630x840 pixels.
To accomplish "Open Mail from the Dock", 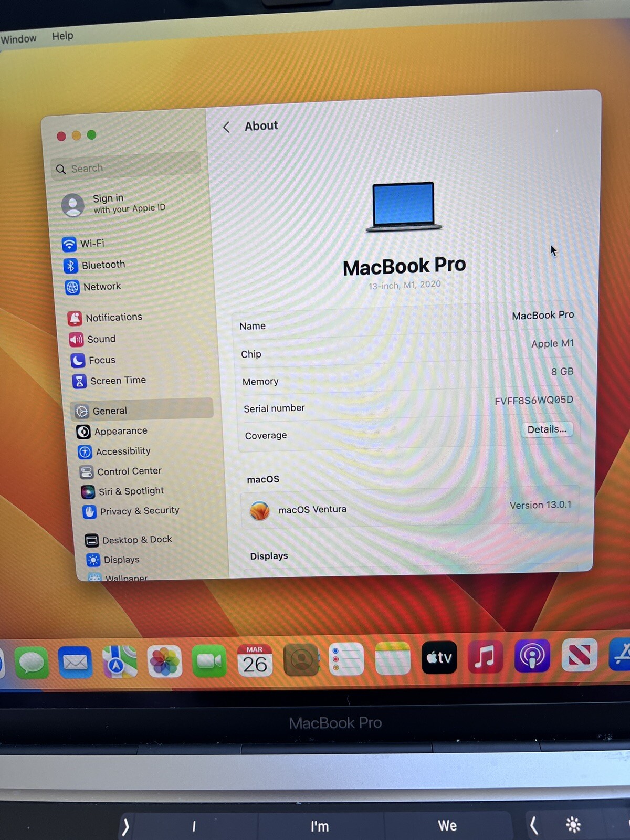I will tap(75, 662).
